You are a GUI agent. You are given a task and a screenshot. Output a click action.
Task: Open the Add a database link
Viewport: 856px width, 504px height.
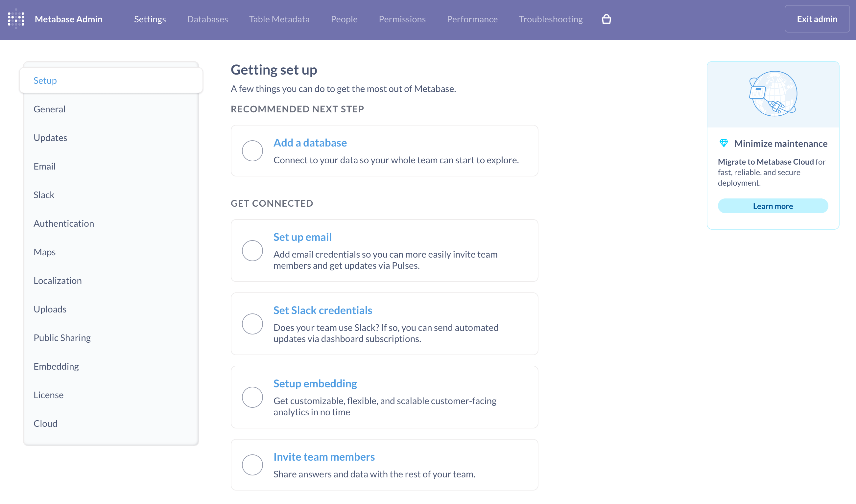tap(310, 143)
